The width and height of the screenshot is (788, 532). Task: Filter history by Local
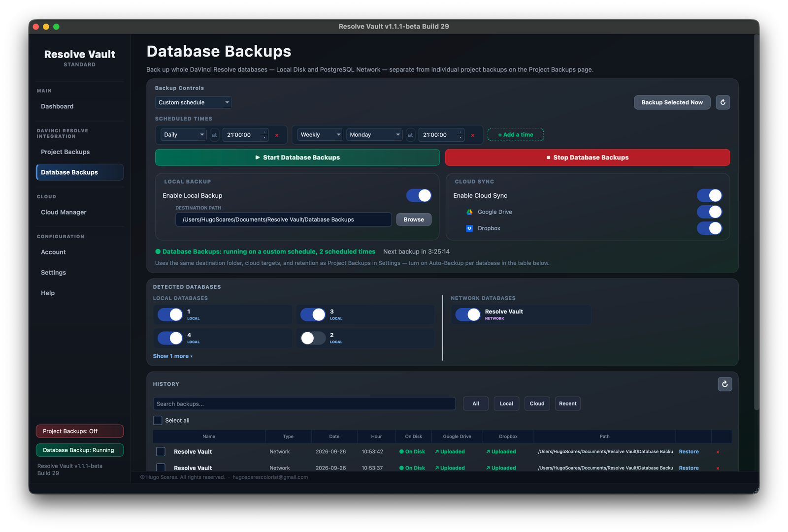point(506,404)
